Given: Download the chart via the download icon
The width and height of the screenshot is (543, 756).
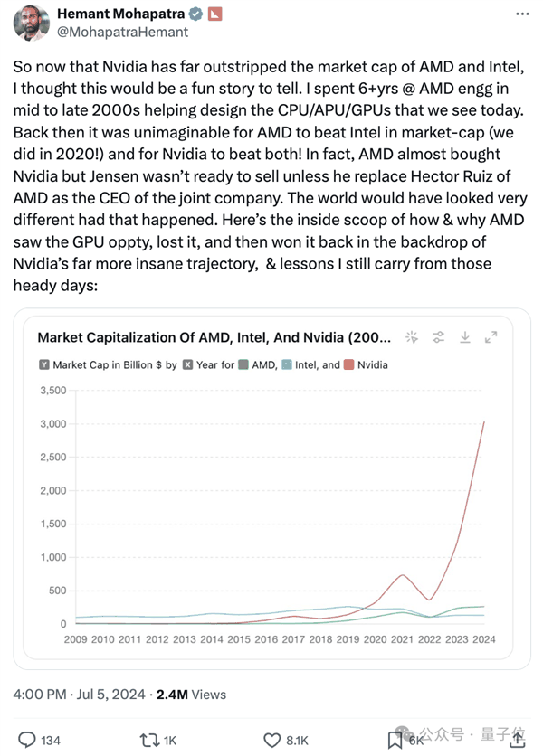Looking at the screenshot, I should [x=465, y=338].
